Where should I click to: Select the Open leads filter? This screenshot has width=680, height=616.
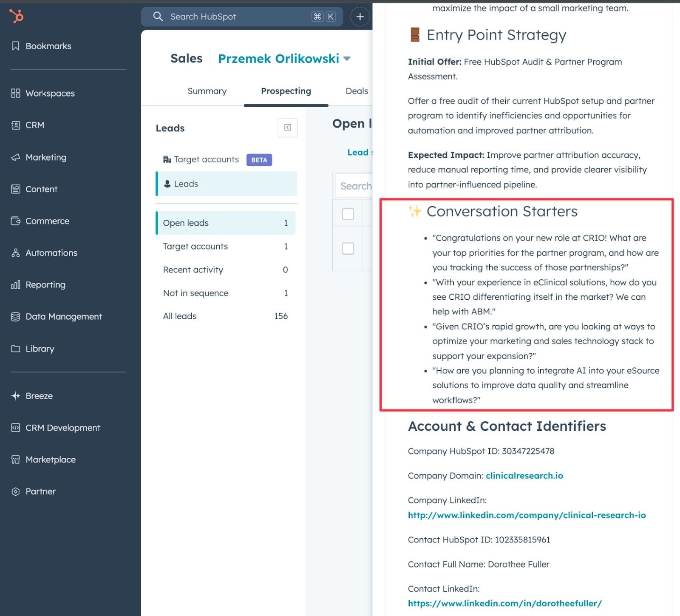tap(226, 223)
